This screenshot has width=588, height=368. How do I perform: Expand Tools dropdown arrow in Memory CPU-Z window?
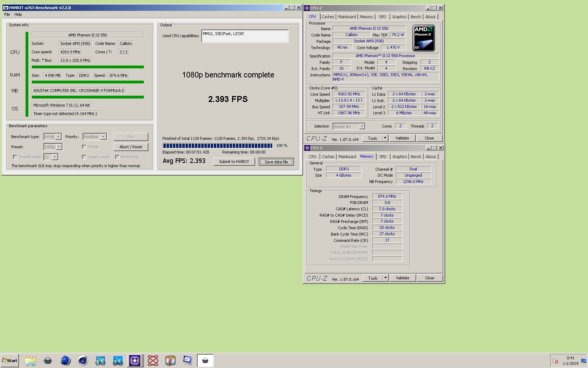pyautogui.click(x=385, y=278)
